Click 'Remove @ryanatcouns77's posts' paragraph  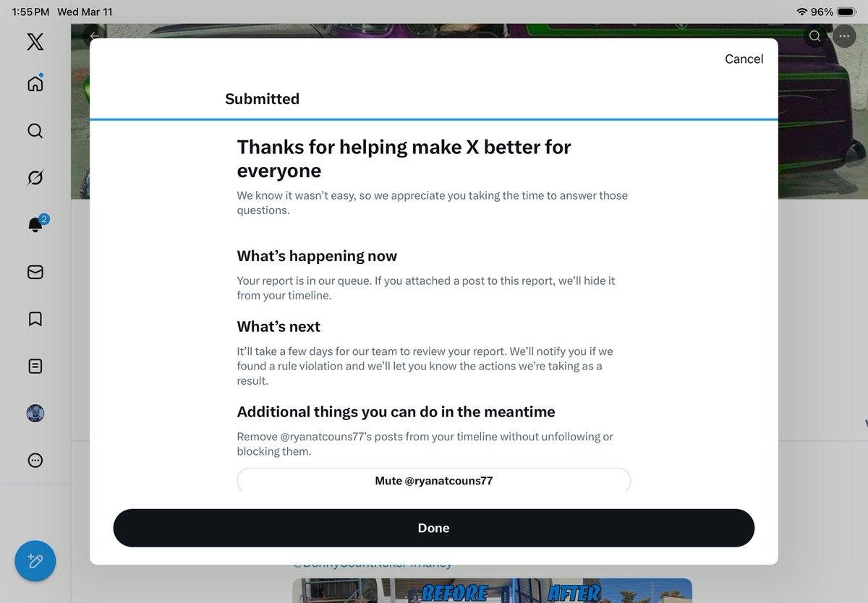[425, 444]
